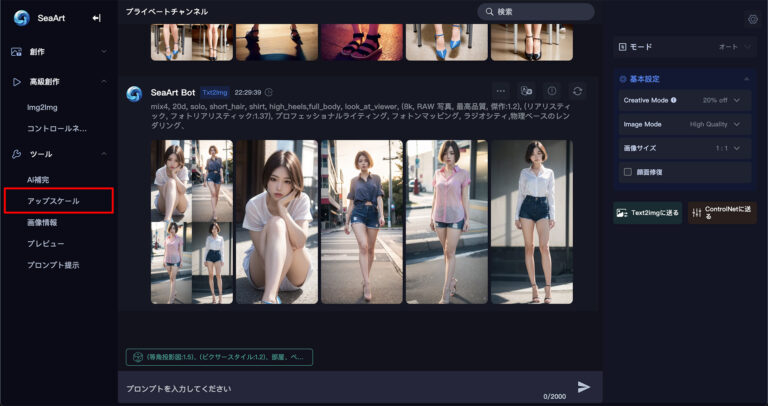This screenshot has width=768, height=406.
Task: Click the SeaArt logo icon
Action: pyautogui.click(x=21, y=17)
